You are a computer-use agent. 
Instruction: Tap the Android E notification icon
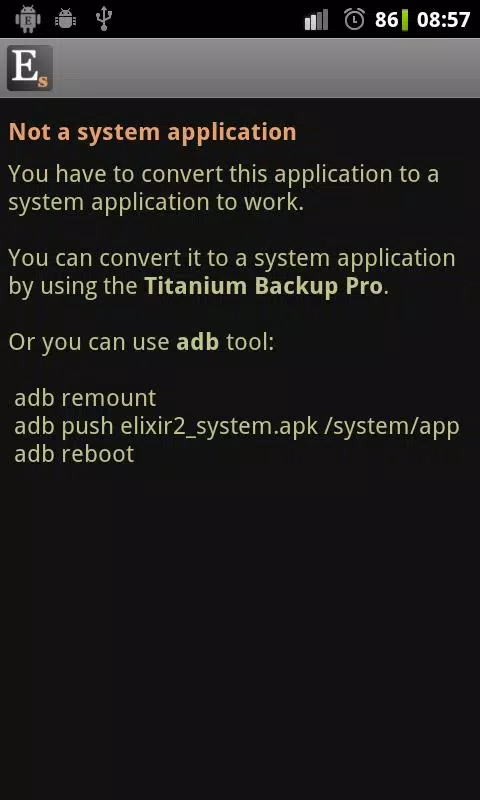[x=28, y=19]
